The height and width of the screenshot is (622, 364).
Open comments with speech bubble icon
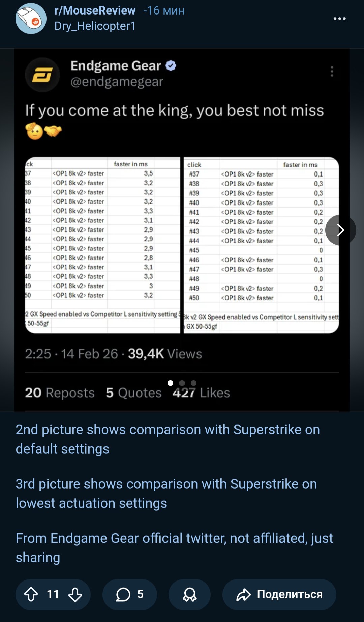click(x=130, y=594)
